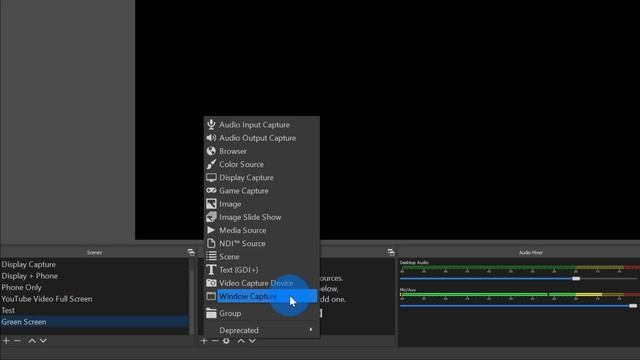
Task: Select the Green Screen scene
Action: click(94, 322)
